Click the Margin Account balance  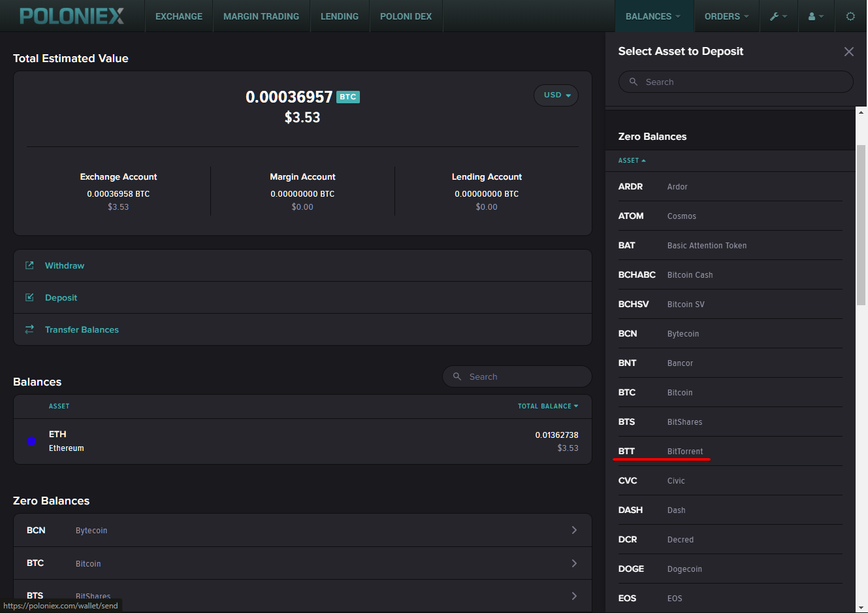coord(302,193)
